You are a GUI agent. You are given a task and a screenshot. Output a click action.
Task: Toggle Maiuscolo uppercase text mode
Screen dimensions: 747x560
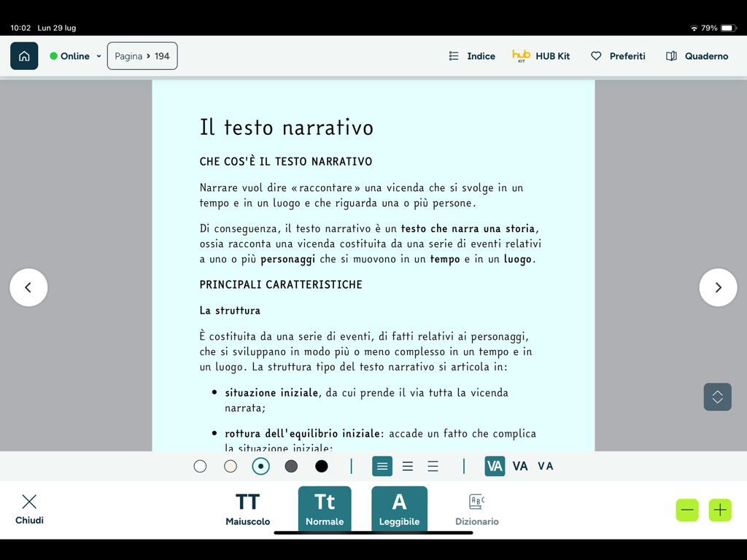tap(248, 508)
